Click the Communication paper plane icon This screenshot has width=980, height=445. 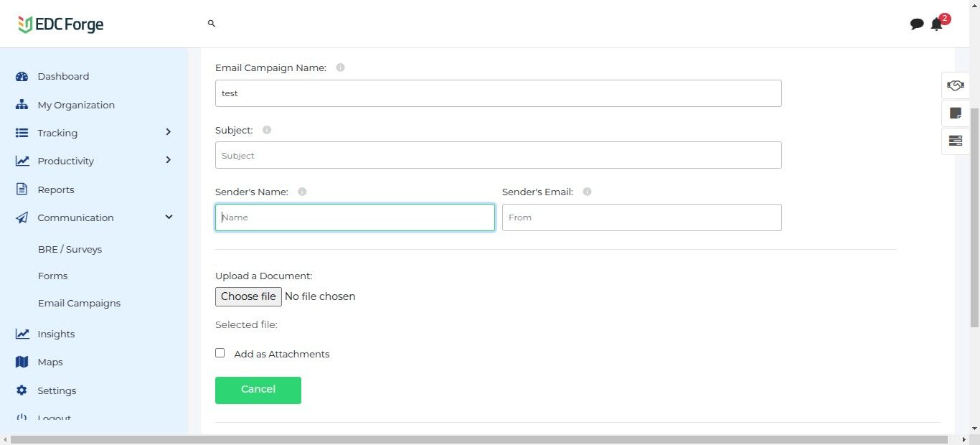tap(22, 217)
